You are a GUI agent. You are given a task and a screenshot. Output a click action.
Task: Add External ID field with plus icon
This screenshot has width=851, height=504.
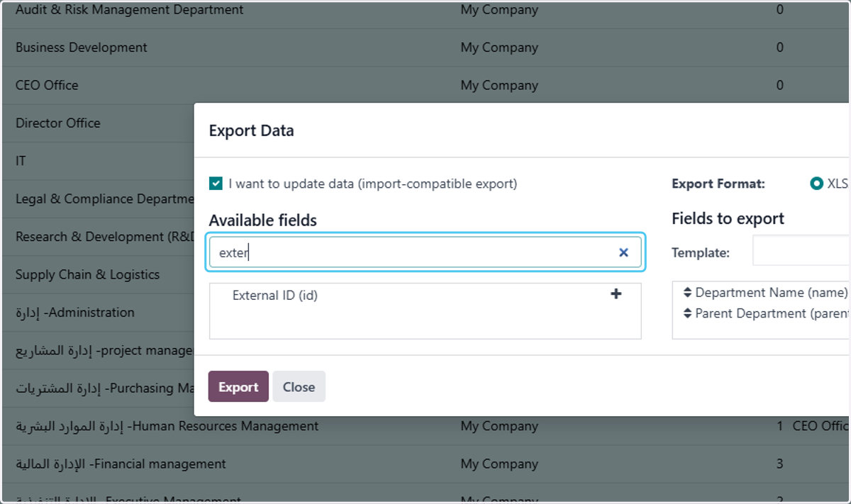(x=616, y=294)
